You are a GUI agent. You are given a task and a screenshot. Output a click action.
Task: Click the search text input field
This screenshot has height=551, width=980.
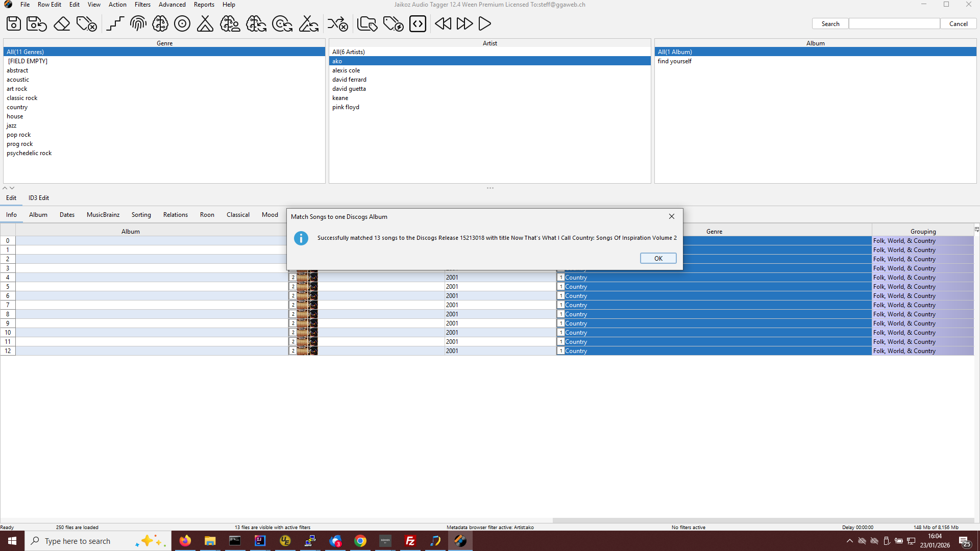[x=894, y=24]
